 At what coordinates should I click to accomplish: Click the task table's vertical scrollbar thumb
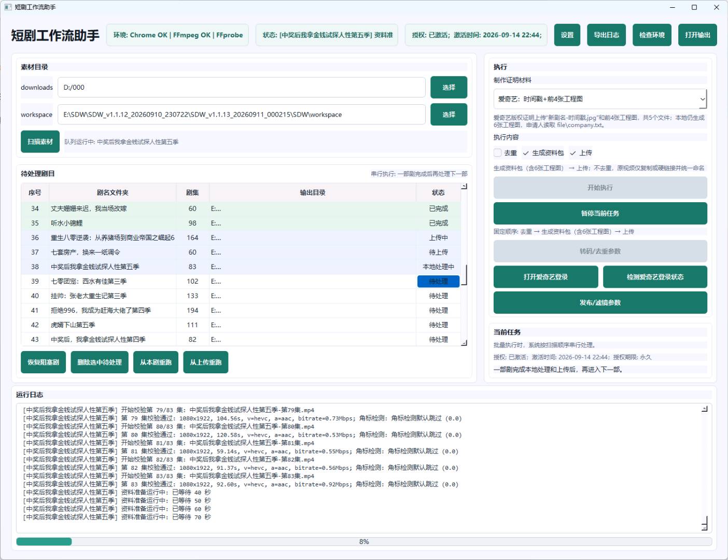[x=464, y=275]
